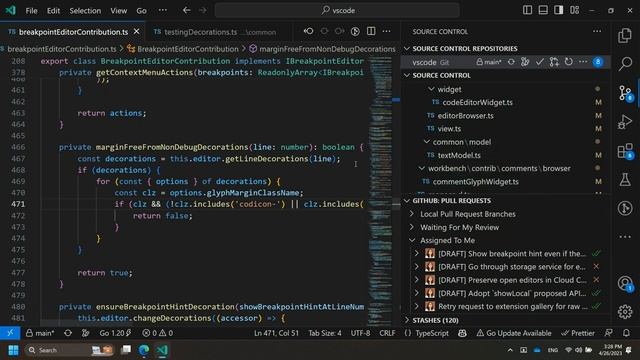Open the Accounts menu icon
This screenshot has height=360, width=640.
pos(625,283)
